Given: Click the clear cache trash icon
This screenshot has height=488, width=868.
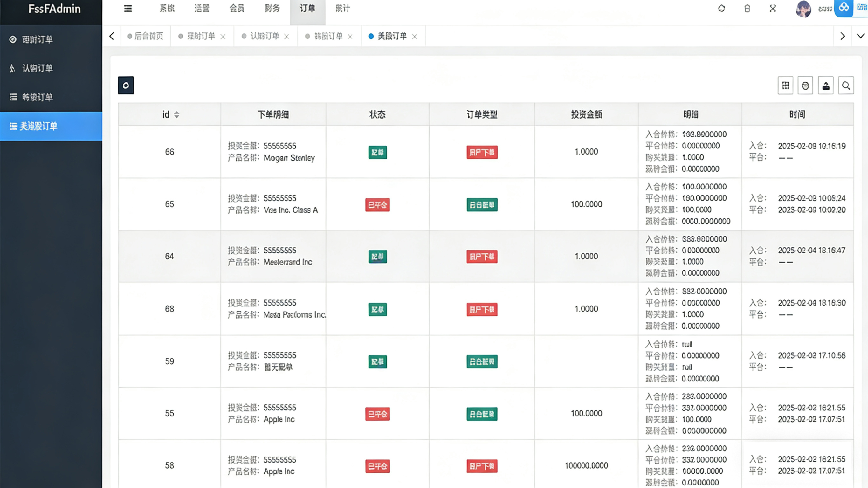Looking at the screenshot, I should pos(747,9).
